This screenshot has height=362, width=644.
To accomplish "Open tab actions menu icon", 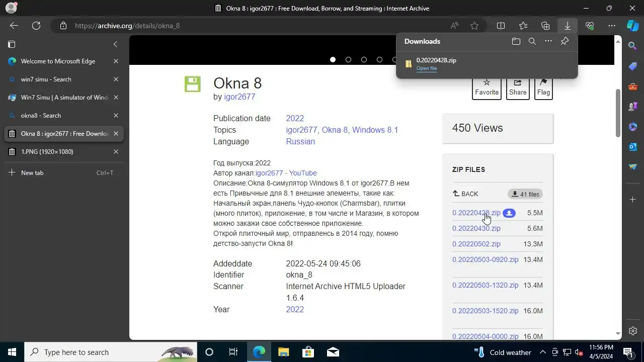I will click(x=12, y=44).
